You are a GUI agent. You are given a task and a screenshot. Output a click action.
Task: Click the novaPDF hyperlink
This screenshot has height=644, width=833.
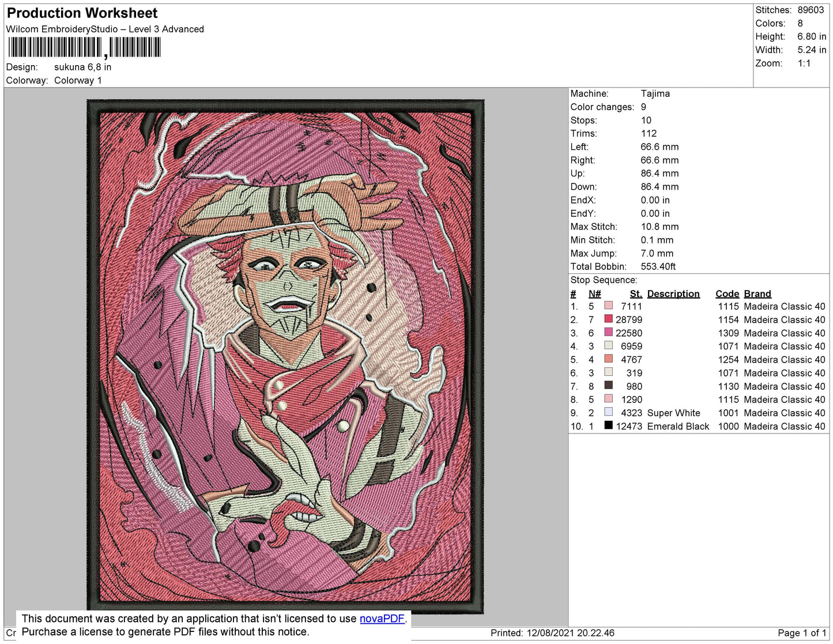pos(382,619)
